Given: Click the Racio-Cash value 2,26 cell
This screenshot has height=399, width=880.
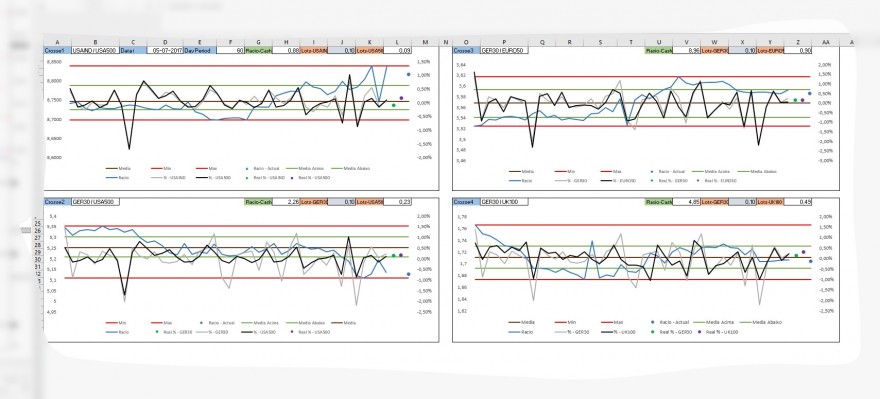Looking at the screenshot, I should [x=286, y=202].
